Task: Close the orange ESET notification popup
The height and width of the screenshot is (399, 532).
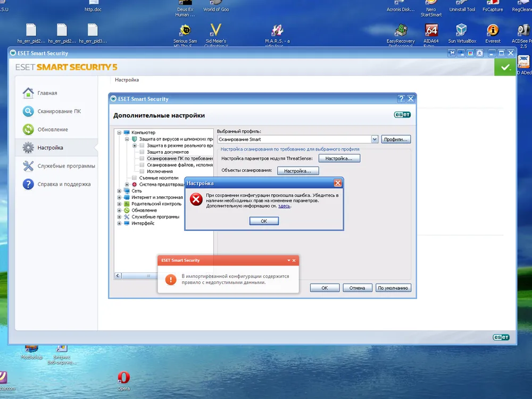Action: pyautogui.click(x=294, y=261)
